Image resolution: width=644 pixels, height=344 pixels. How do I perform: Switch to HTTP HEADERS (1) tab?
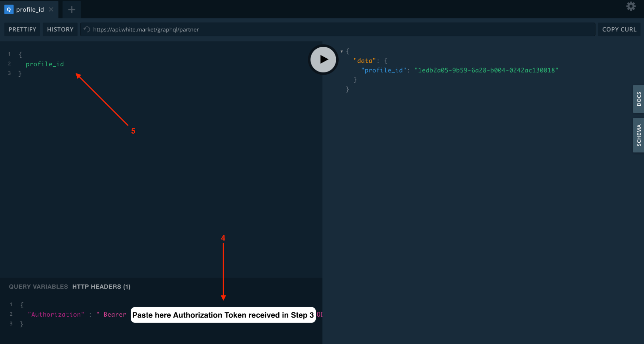[101, 287]
